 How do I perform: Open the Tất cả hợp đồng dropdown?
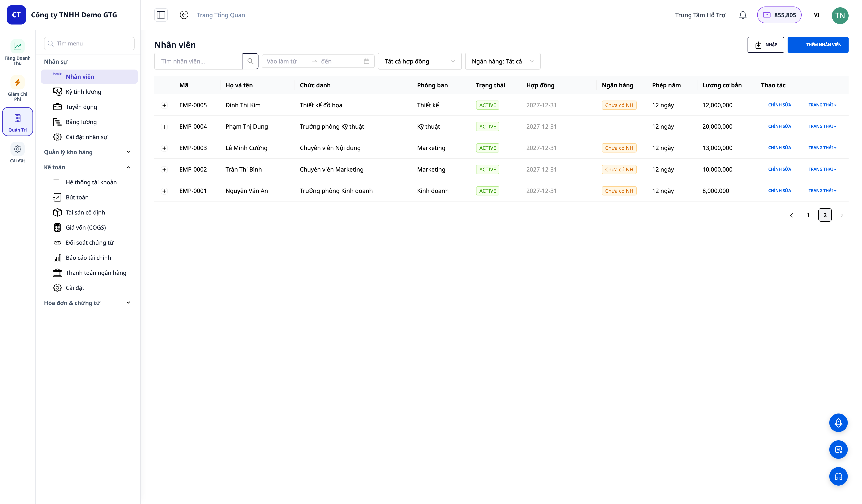[420, 61]
